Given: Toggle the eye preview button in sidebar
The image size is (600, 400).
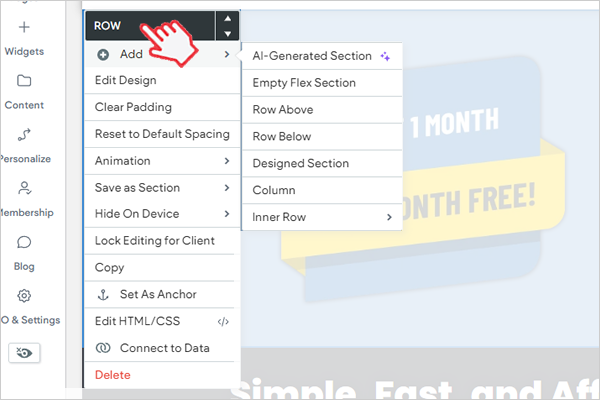Looking at the screenshot, I should tap(24, 353).
